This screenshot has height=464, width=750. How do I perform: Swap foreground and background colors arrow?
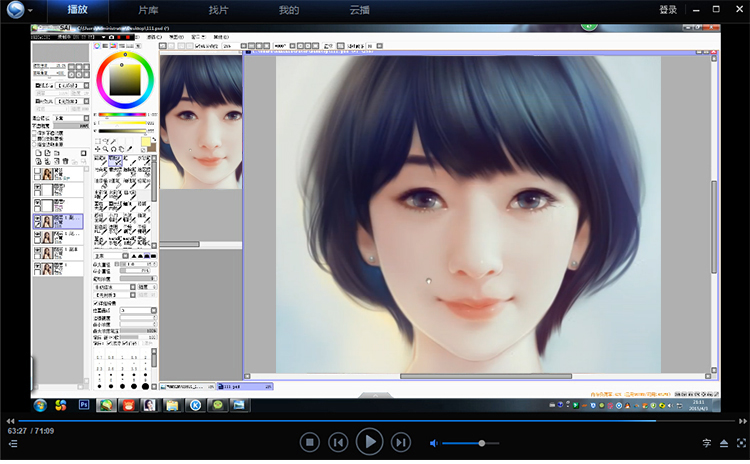[154, 139]
